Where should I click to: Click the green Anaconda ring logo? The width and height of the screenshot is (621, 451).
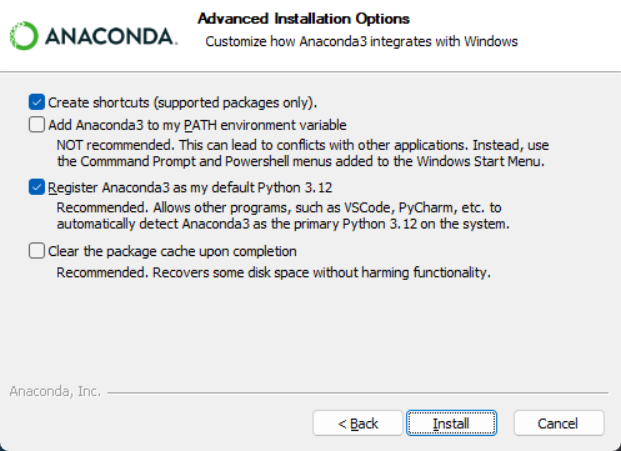click(24, 36)
